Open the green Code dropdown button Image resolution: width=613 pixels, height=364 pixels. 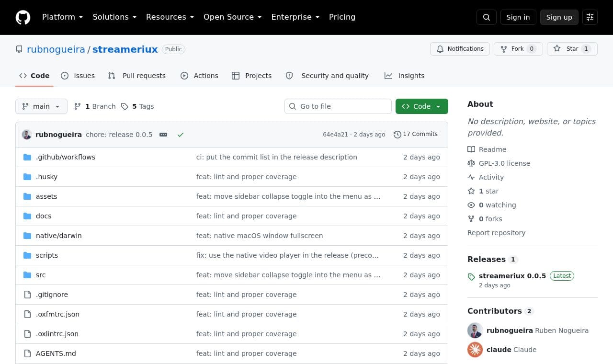coord(422,106)
